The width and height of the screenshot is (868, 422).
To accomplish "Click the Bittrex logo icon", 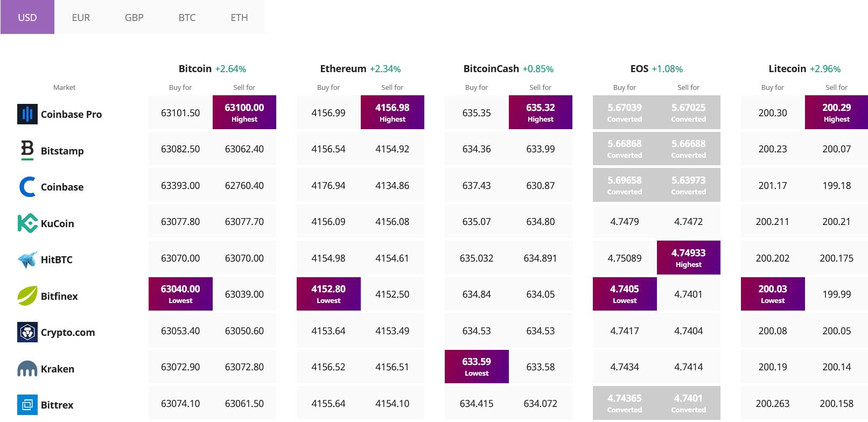I will pyautogui.click(x=27, y=405).
